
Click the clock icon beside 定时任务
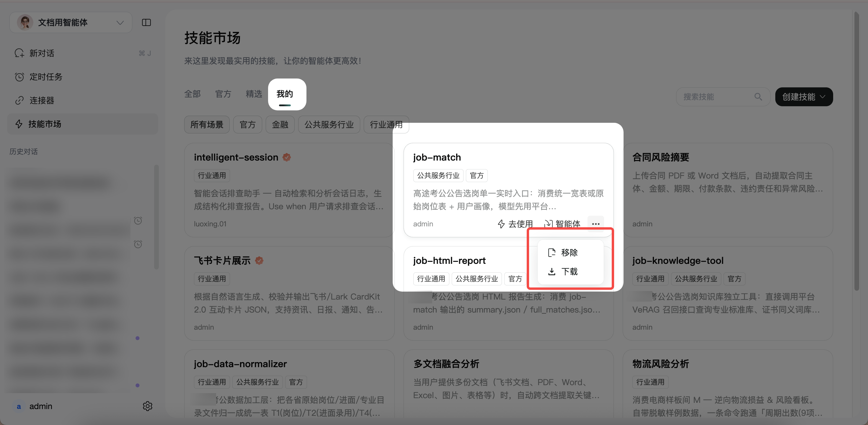[19, 77]
